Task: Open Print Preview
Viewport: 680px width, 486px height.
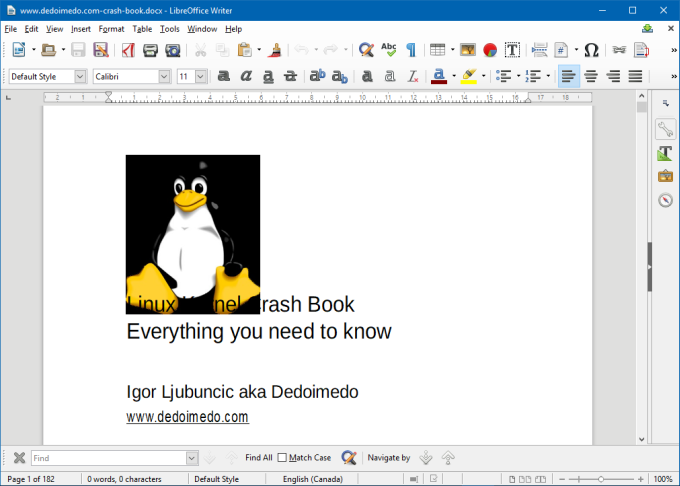Action: (173, 50)
